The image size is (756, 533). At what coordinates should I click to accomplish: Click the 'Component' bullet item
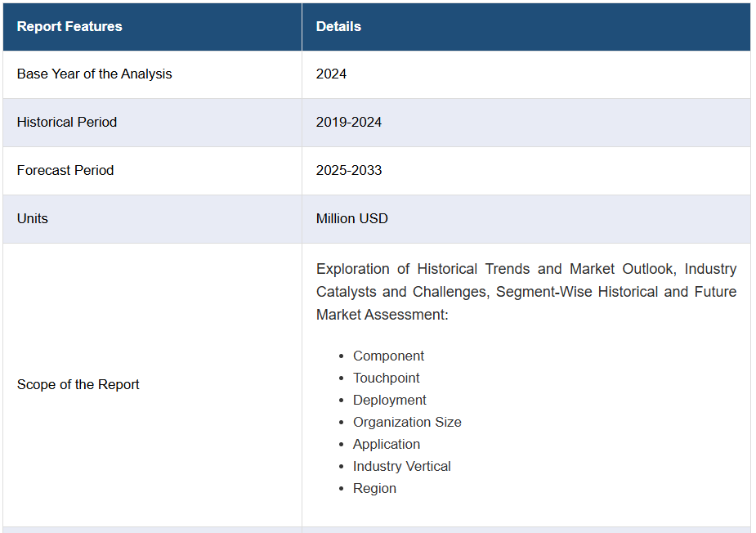[x=388, y=356]
